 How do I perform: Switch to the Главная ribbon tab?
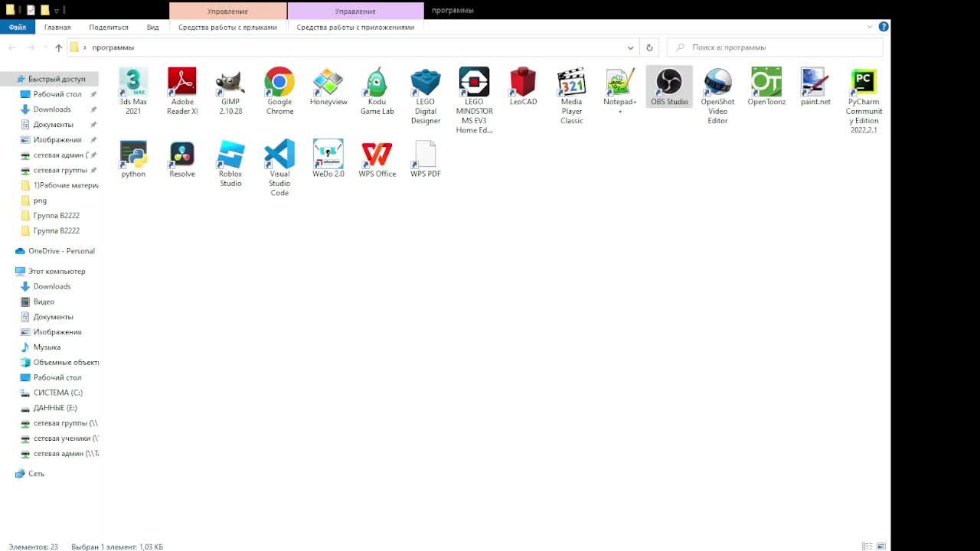click(57, 27)
